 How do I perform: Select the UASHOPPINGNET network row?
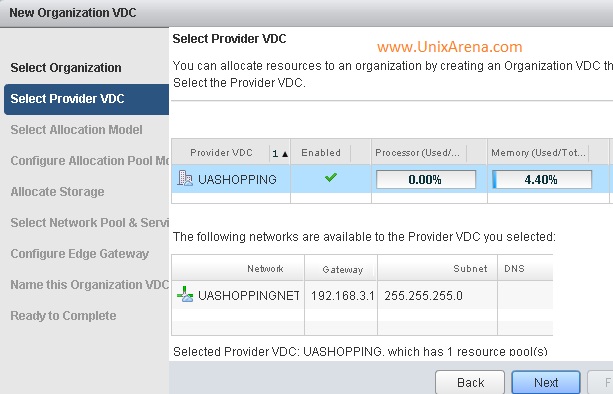[362, 295]
